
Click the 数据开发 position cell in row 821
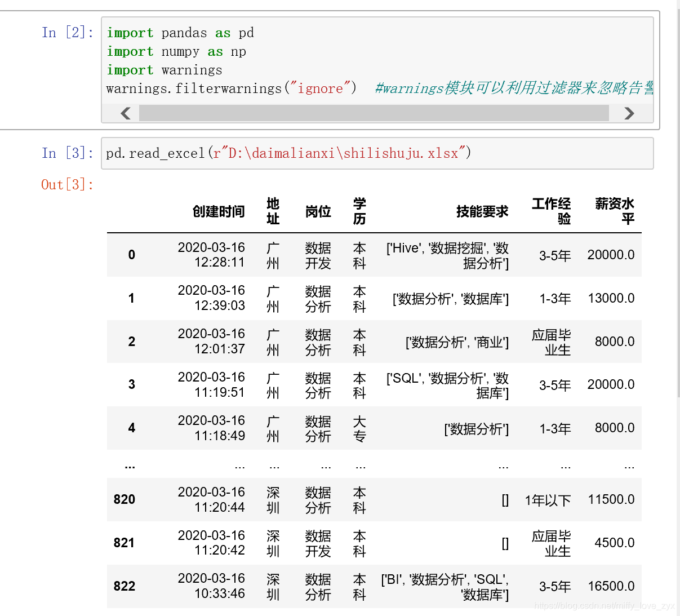(x=318, y=543)
